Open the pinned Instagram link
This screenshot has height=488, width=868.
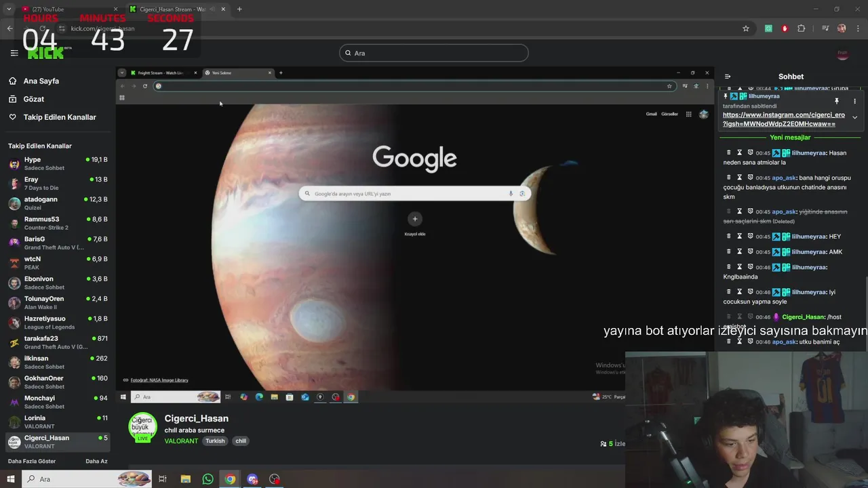tap(783, 119)
